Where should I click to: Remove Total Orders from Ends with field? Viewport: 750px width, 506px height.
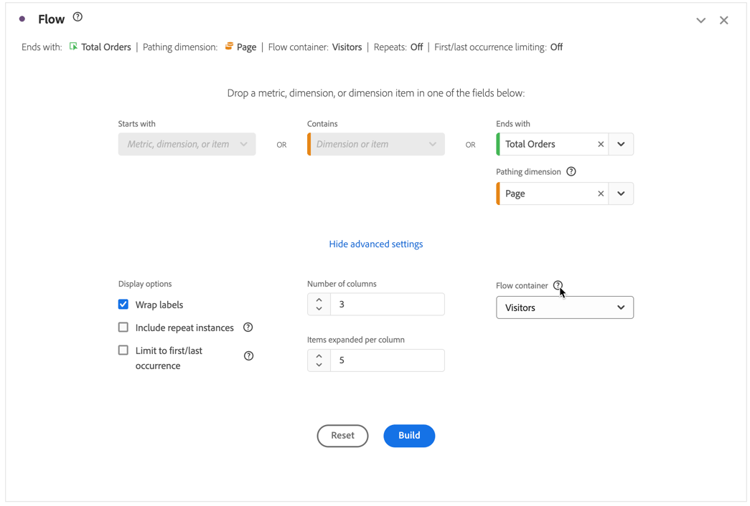600,144
